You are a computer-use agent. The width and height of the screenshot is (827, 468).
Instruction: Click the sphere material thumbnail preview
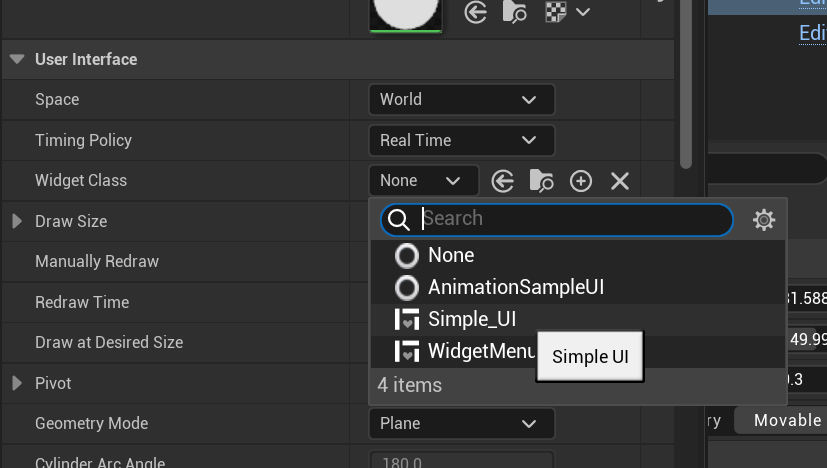click(x=405, y=12)
